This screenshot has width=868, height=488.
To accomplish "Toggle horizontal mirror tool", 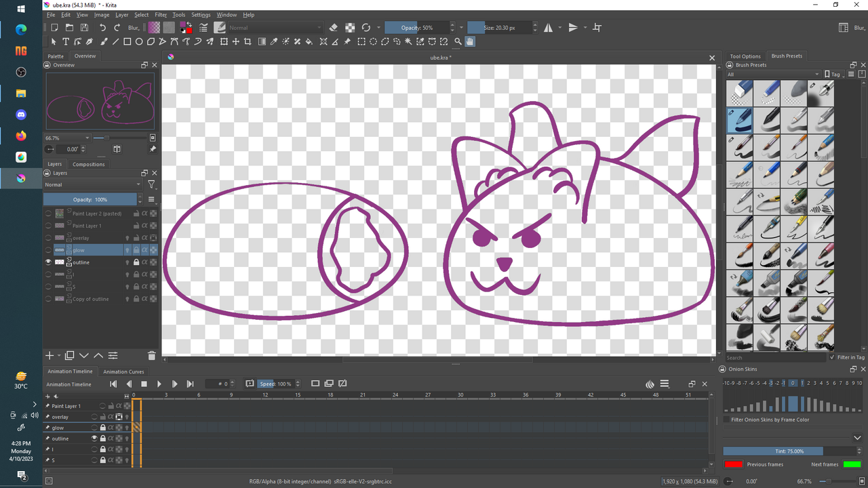I will (548, 28).
